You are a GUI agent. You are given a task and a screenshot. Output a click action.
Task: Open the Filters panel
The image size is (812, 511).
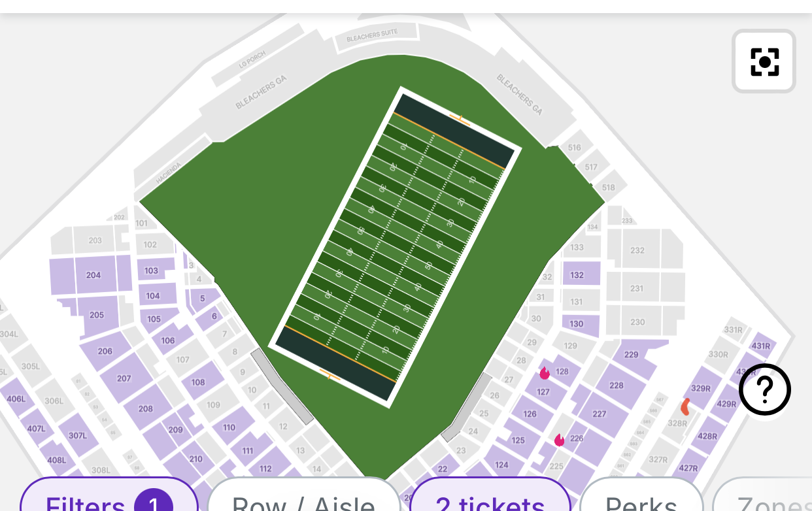(85, 502)
